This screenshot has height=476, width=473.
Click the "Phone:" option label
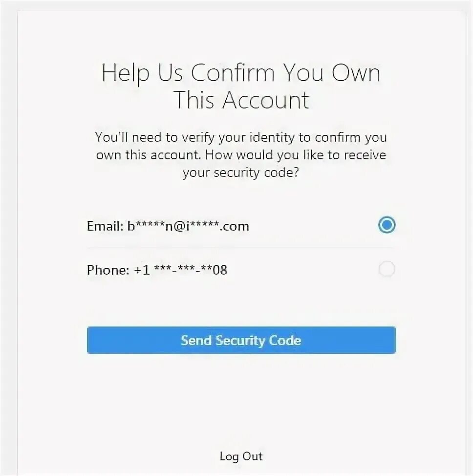pos(108,270)
